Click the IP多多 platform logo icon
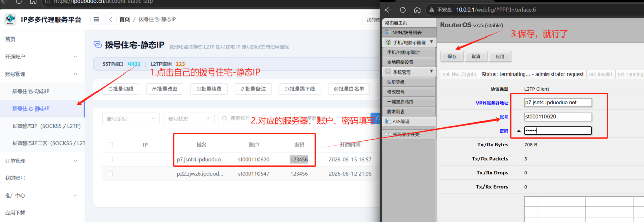The width and height of the screenshot is (644, 222). pyautogui.click(x=10, y=20)
